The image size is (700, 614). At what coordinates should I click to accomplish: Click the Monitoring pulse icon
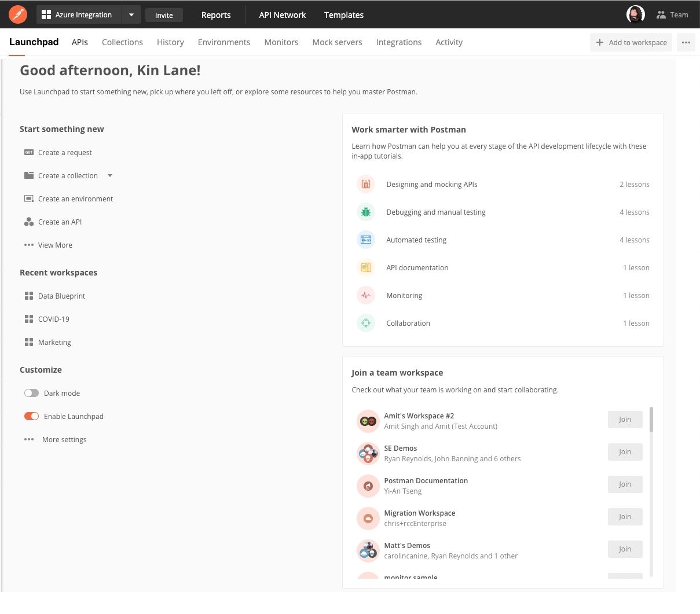pyautogui.click(x=366, y=295)
